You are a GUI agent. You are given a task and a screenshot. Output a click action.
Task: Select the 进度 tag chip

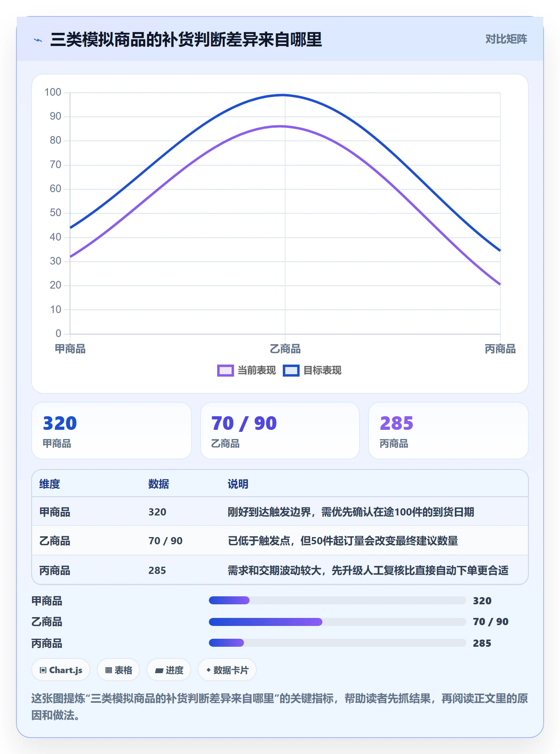click(169, 670)
